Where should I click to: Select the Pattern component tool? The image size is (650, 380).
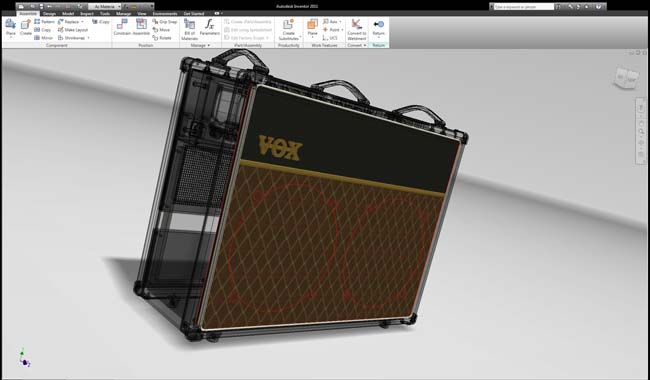point(44,22)
